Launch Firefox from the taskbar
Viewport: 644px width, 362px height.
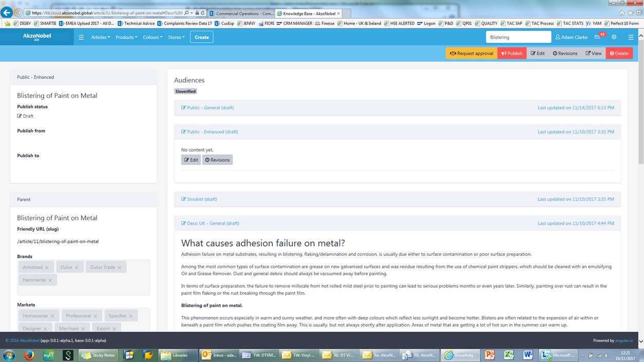tap(29, 355)
